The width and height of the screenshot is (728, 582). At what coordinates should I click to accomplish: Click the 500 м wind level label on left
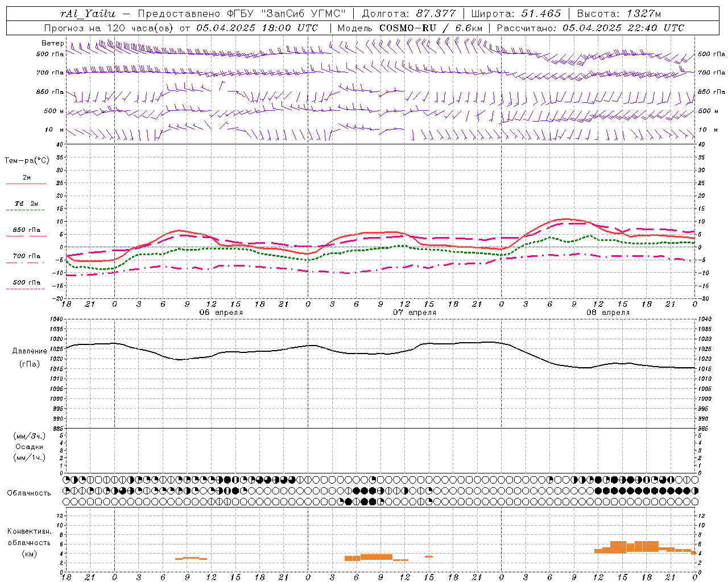point(54,111)
